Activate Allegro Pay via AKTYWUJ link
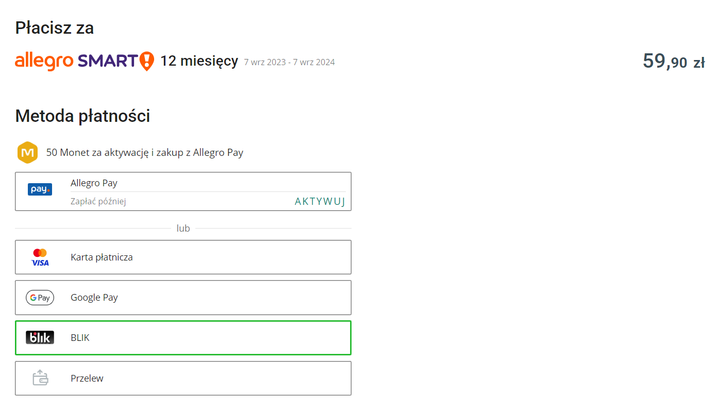This screenshot has height=404, width=718. 320,202
